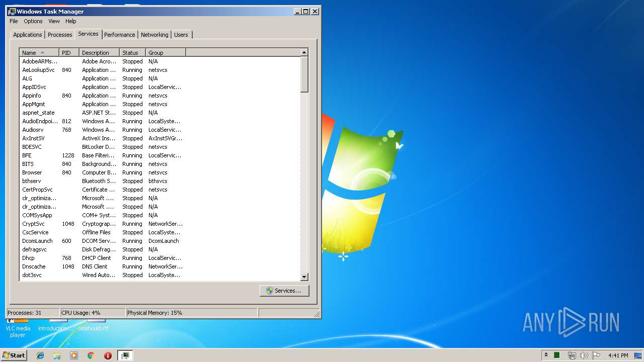Open the File menu

(x=14, y=21)
